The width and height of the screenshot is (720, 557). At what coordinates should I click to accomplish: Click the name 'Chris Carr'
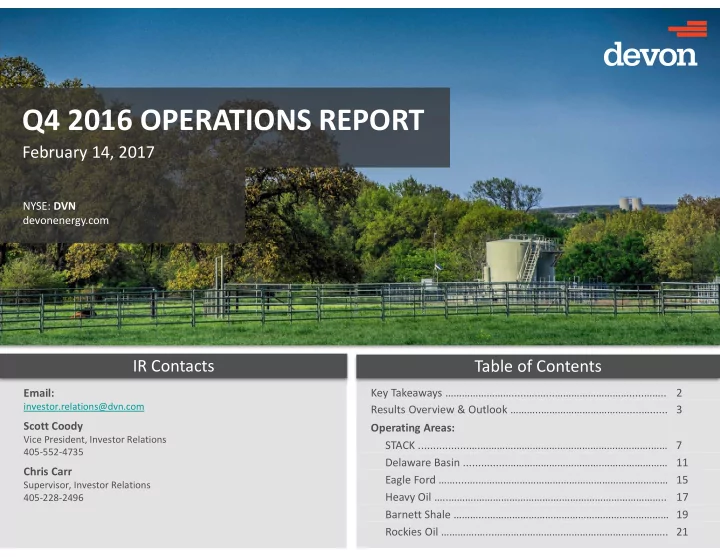[48, 472]
